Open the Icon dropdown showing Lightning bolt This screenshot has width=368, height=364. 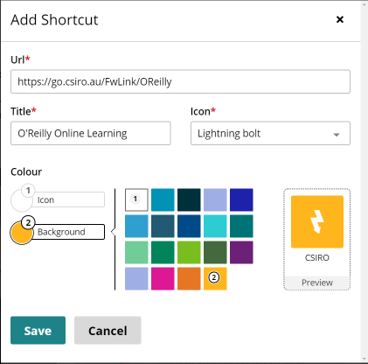(270, 133)
